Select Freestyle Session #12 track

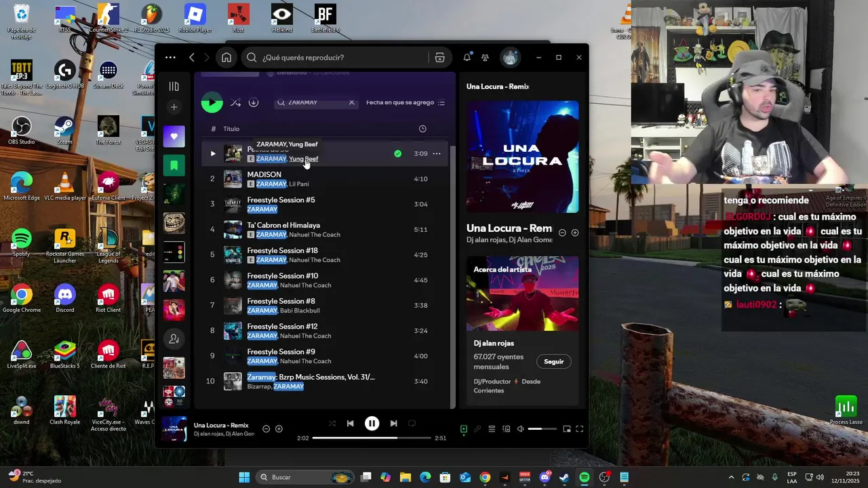[x=325, y=331]
